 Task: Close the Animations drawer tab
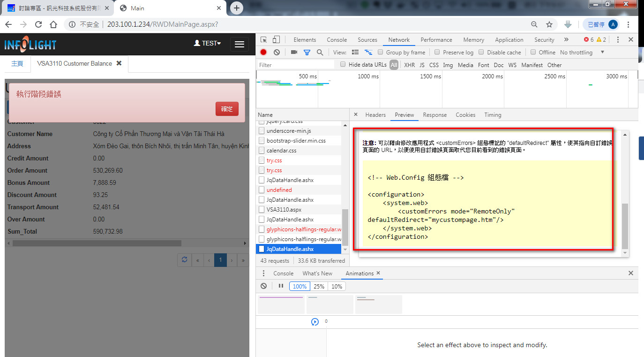click(x=378, y=273)
